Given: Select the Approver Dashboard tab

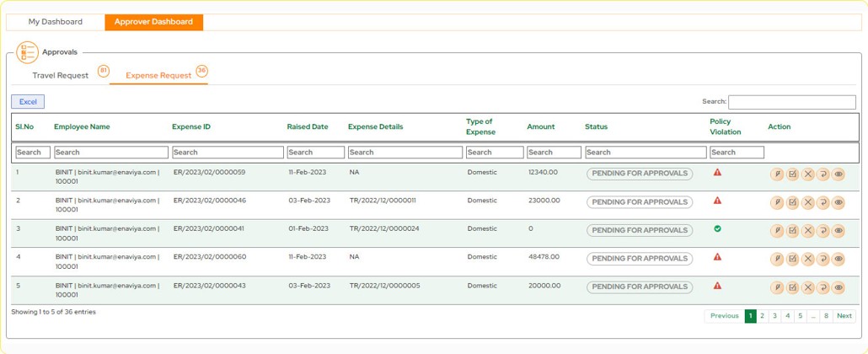Looking at the screenshot, I should [x=154, y=22].
